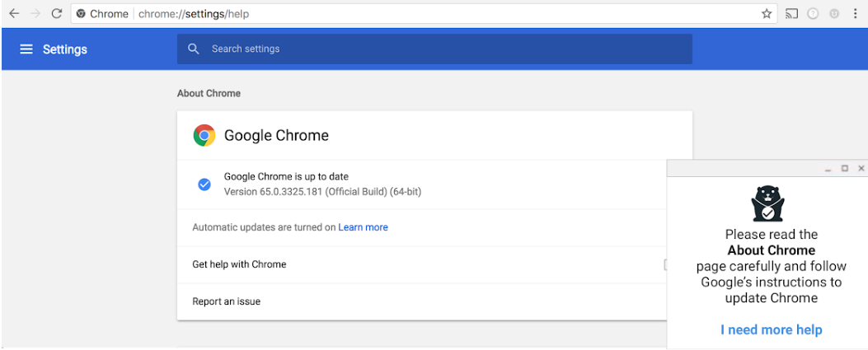Screen dimensions: 868x350
Task: Click the Google Chrome logo
Action: click(204, 135)
